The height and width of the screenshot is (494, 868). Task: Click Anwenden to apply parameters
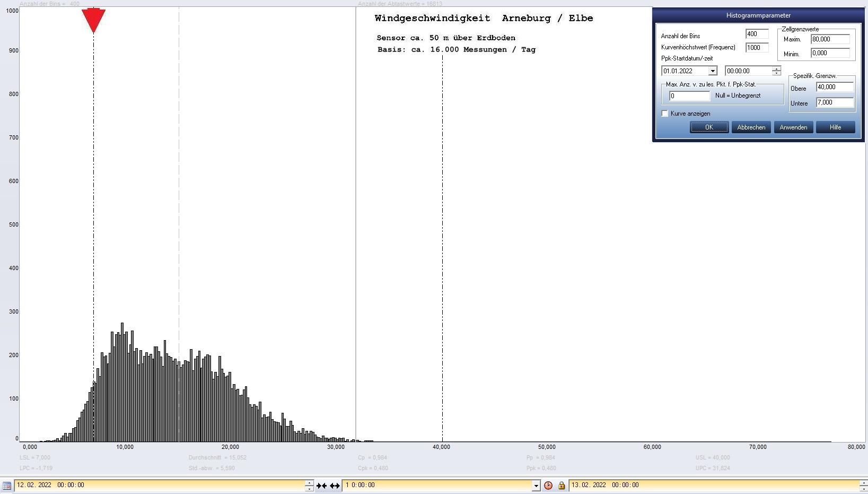pyautogui.click(x=793, y=127)
